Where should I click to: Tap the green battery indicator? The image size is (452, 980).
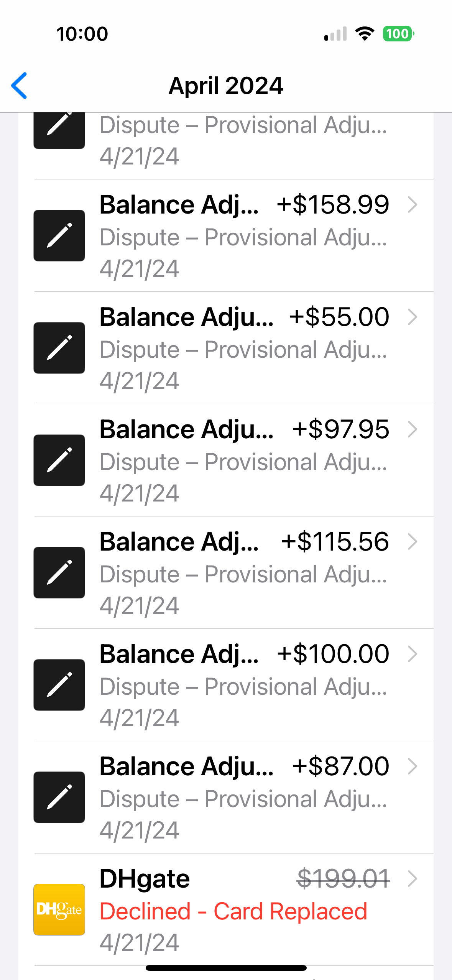(x=398, y=34)
